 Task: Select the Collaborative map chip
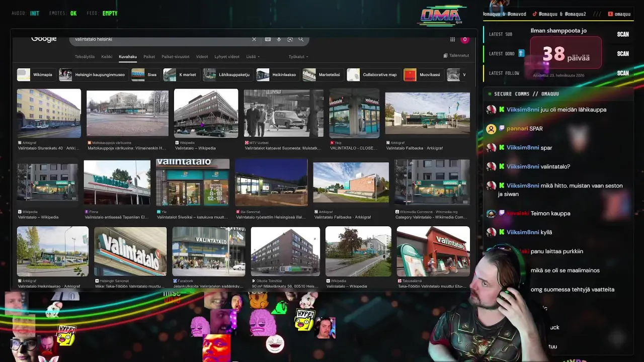373,75
